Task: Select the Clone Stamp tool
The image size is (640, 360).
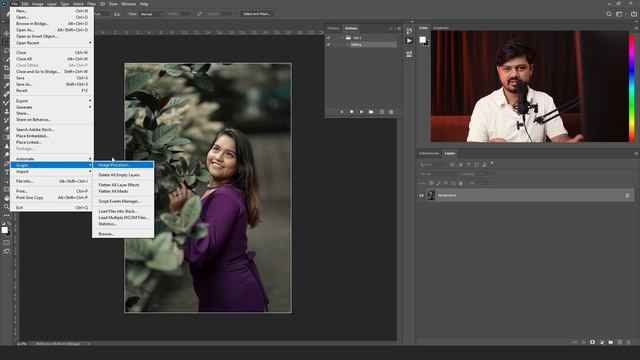Action: tap(7, 111)
